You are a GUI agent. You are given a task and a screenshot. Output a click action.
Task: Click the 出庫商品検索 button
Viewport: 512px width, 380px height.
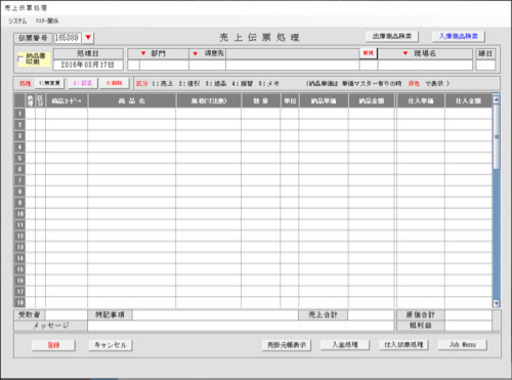point(392,36)
